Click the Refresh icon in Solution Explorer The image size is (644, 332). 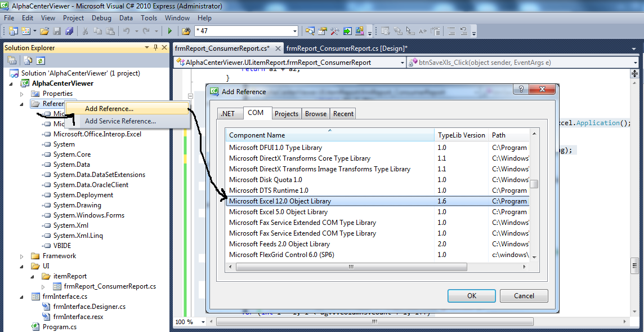coord(40,59)
